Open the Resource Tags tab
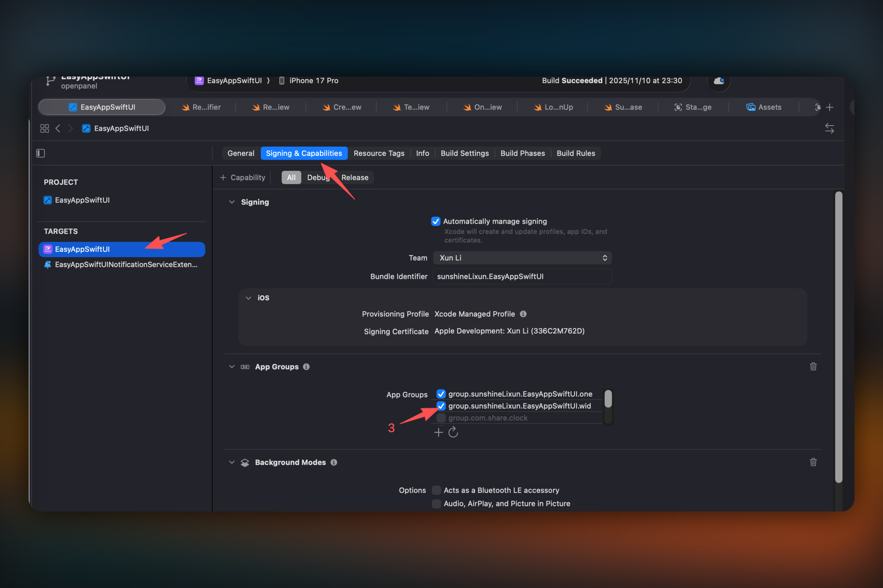The width and height of the screenshot is (883, 588). click(x=379, y=153)
